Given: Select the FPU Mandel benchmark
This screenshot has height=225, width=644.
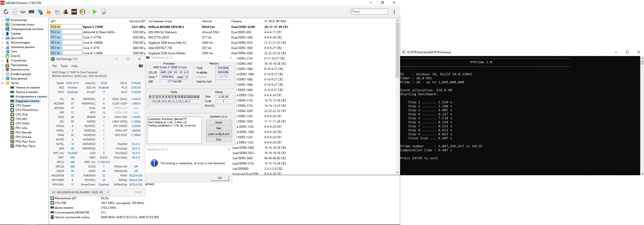Looking at the screenshot, I should pyautogui.click(x=24, y=132).
